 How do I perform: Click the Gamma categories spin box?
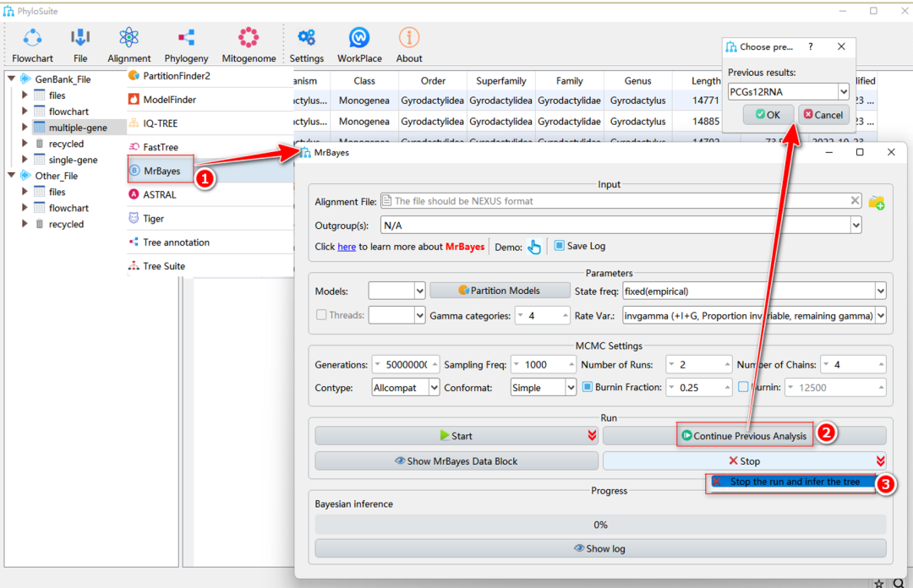pyautogui.click(x=542, y=315)
